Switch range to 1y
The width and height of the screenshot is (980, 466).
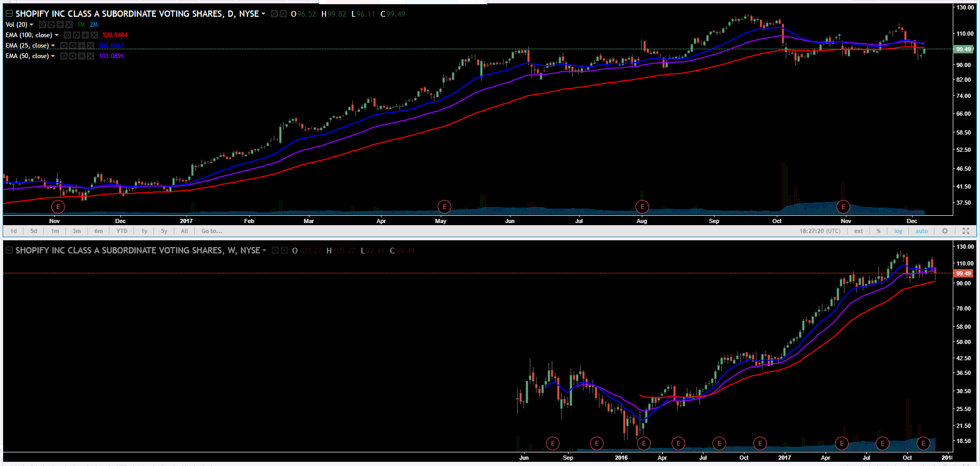coord(144,231)
